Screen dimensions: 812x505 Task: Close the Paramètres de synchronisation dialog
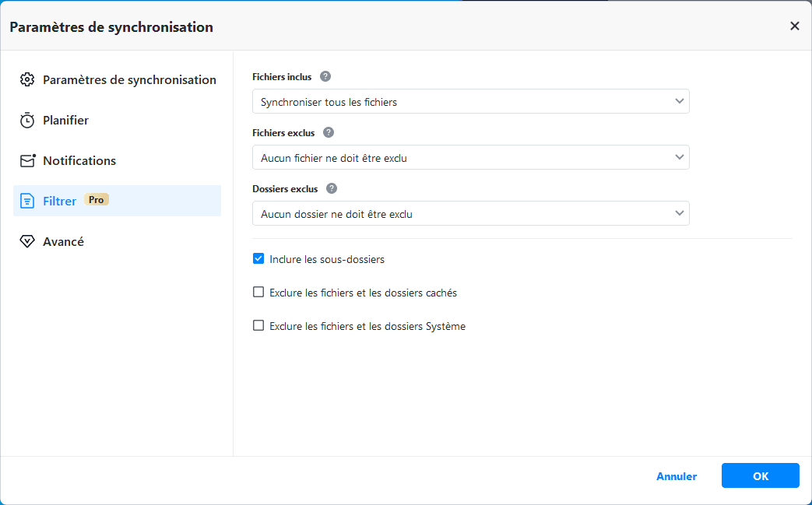(794, 26)
